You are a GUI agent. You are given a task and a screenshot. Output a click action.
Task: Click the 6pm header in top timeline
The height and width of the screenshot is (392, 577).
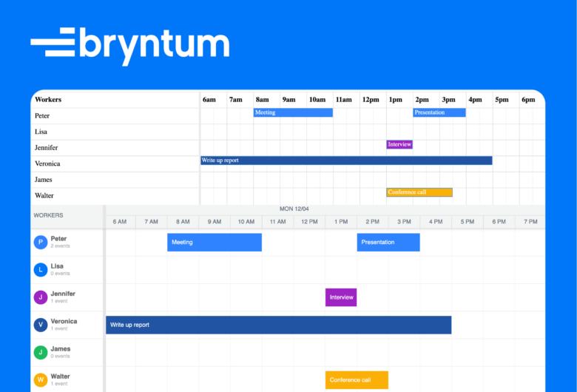(x=532, y=100)
